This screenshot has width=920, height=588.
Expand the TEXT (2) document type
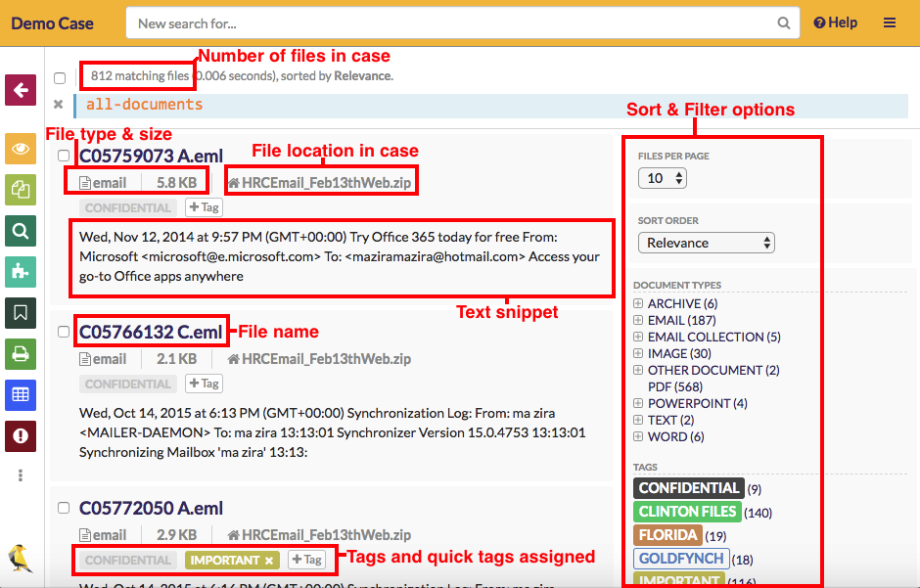point(638,420)
